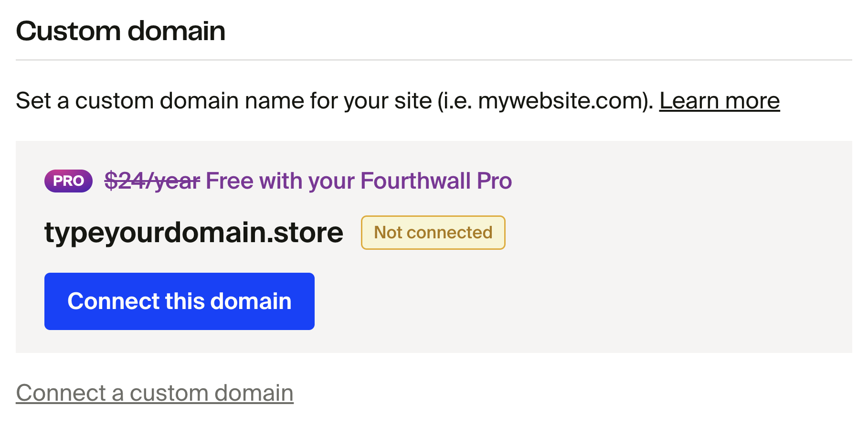
Task: Click the crossed-out $24/year price
Action: (152, 181)
